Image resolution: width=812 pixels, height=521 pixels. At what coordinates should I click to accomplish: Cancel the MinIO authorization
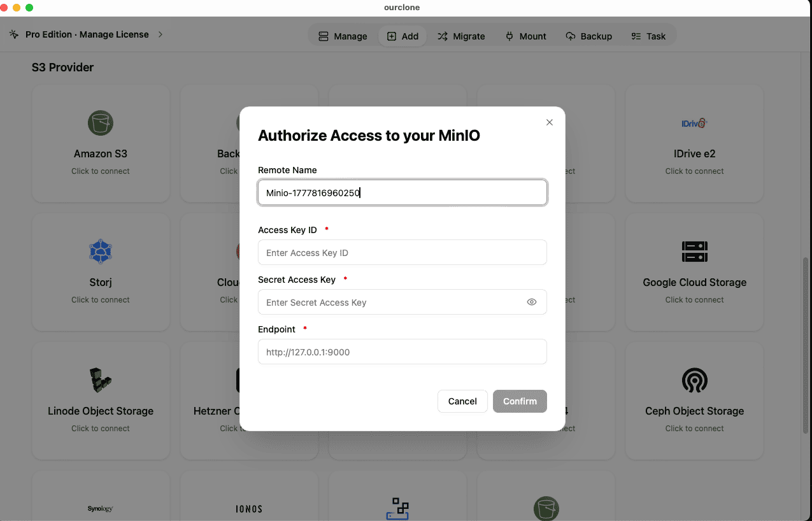coord(462,401)
